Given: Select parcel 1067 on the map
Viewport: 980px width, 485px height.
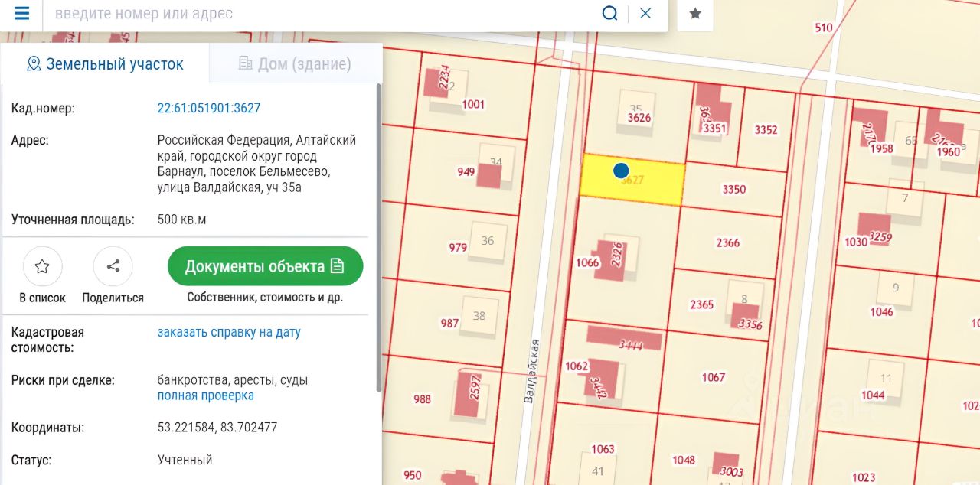Looking at the screenshot, I should pyautogui.click(x=713, y=377).
